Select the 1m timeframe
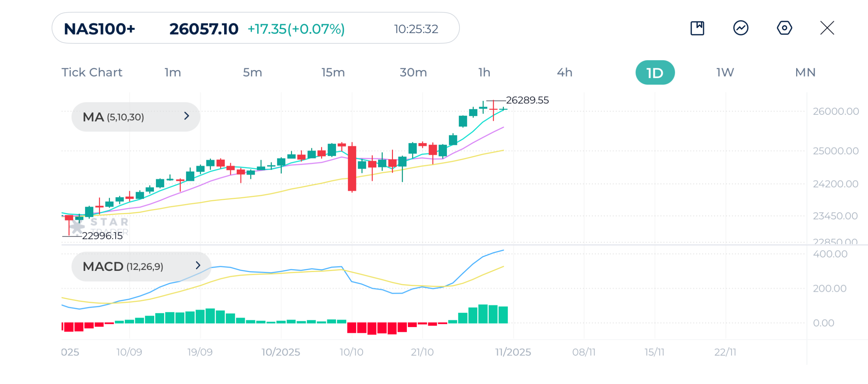868x384 pixels. (173, 72)
